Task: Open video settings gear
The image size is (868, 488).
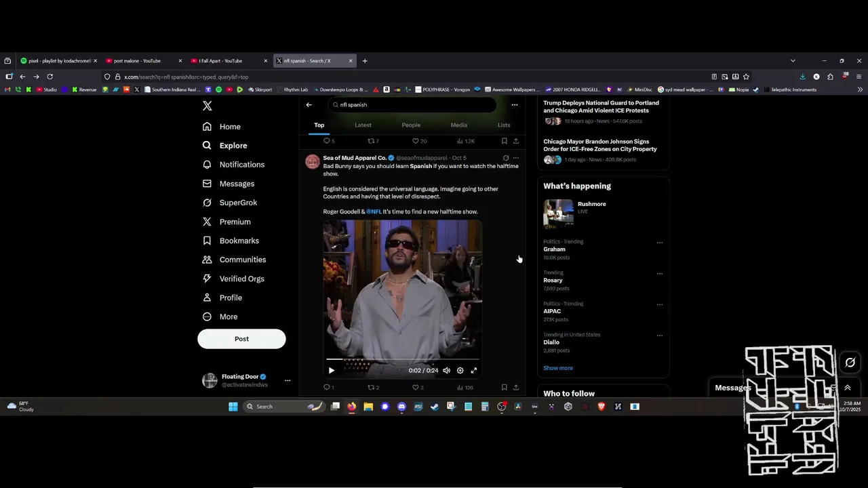Action: pos(460,371)
